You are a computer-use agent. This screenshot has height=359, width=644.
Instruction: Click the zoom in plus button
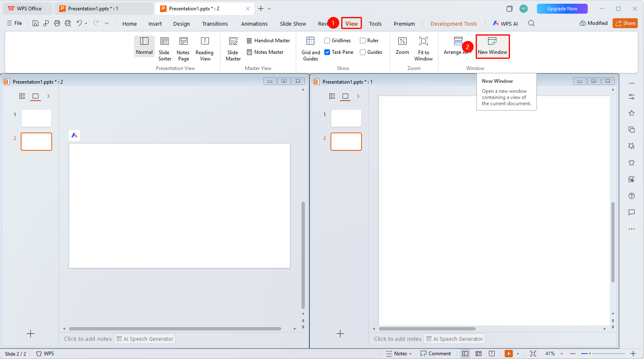(633, 354)
